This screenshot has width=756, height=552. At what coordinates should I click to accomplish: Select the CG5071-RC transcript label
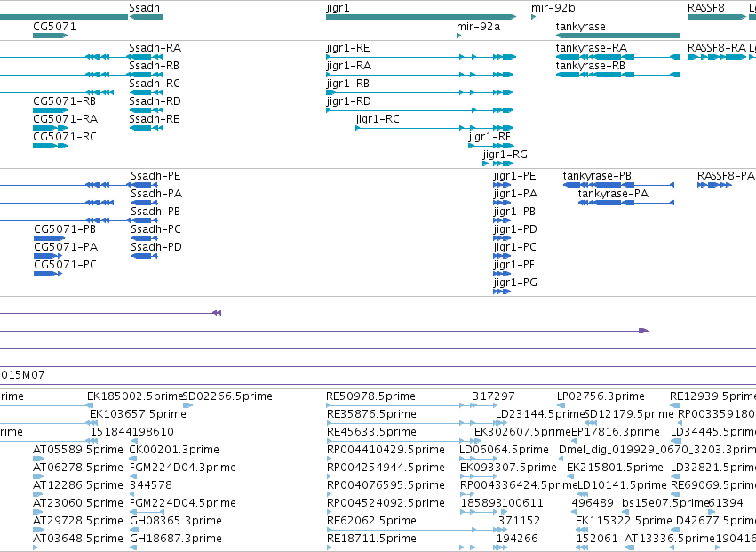pyautogui.click(x=65, y=137)
